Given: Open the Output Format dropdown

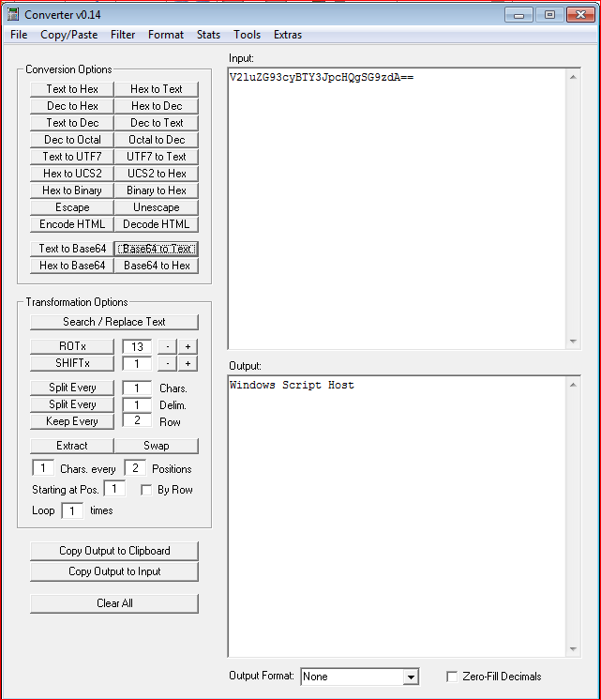Looking at the screenshot, I should [411, 677].
